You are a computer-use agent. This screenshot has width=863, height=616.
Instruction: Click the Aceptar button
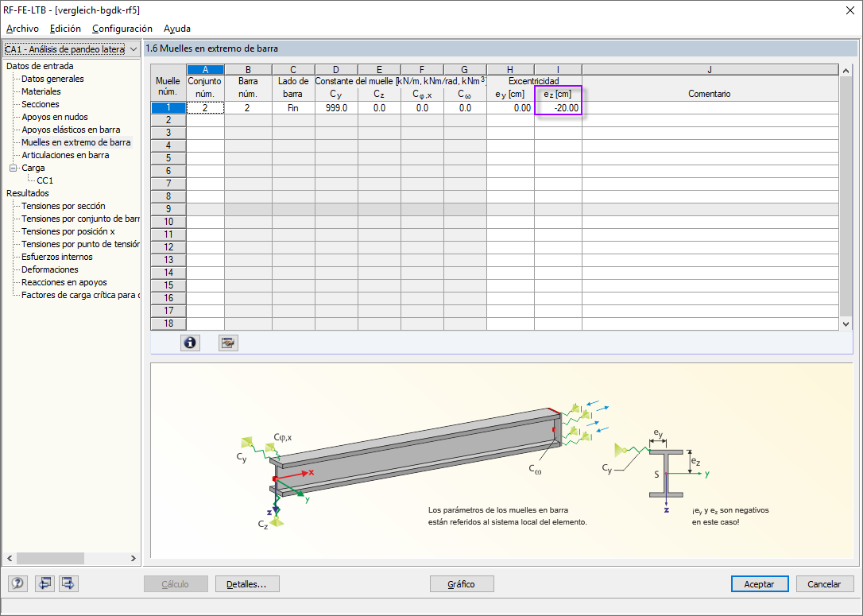759,584
